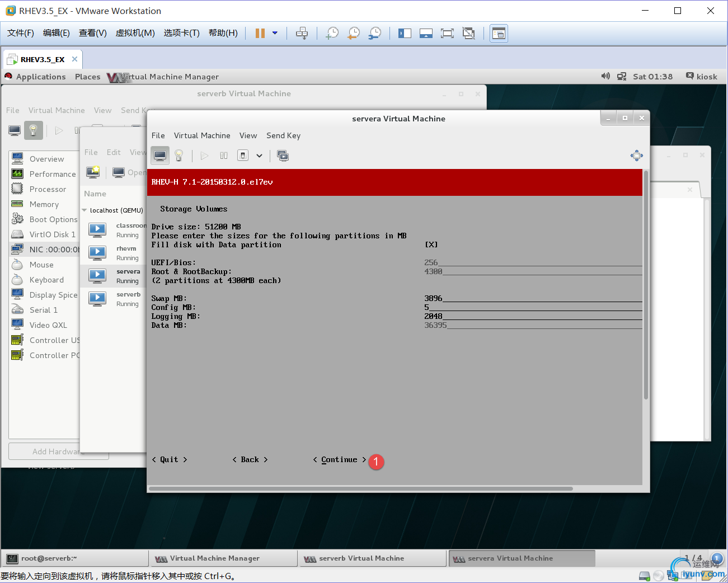Toggle VMware library sidebar view icon
Image resolution: width=728 pixels, height=583 pixels.
[x=405, y=33]
